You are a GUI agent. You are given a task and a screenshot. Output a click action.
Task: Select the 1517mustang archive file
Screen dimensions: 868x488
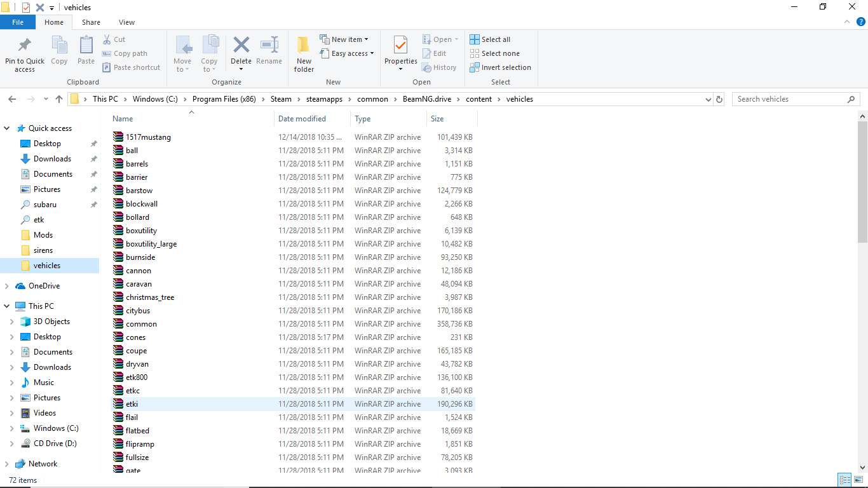coord(294,137)
